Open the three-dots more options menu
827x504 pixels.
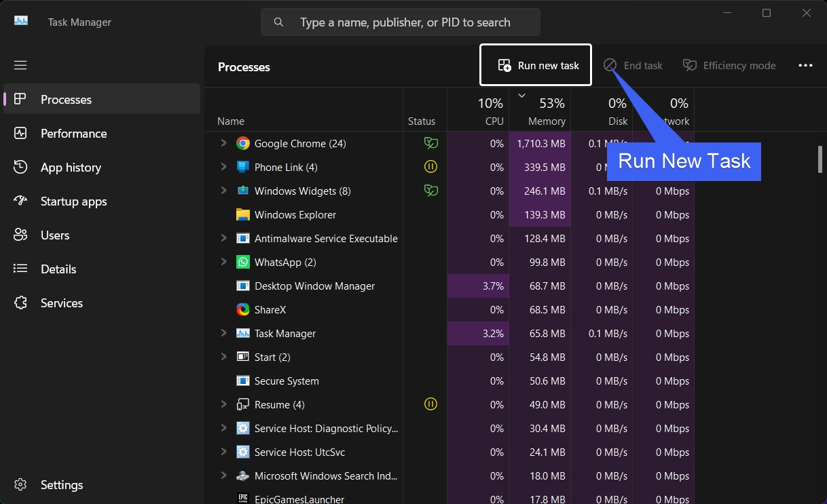pyautogui.click(x=805, y=66)
